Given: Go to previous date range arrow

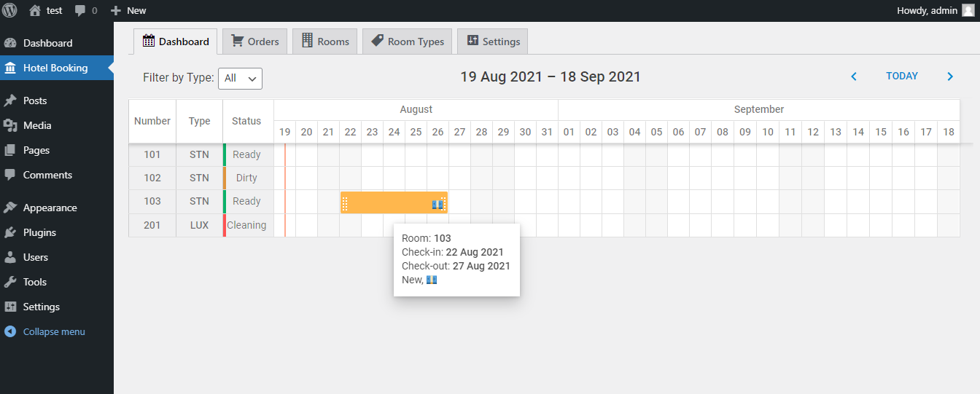Looking at the screenshot, I should point(854,76).
